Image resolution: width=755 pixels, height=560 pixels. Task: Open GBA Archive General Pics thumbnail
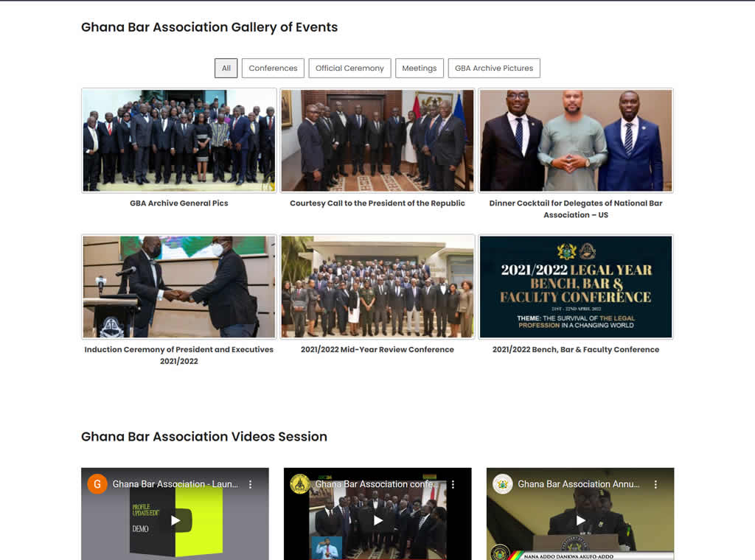coord(179,141)
